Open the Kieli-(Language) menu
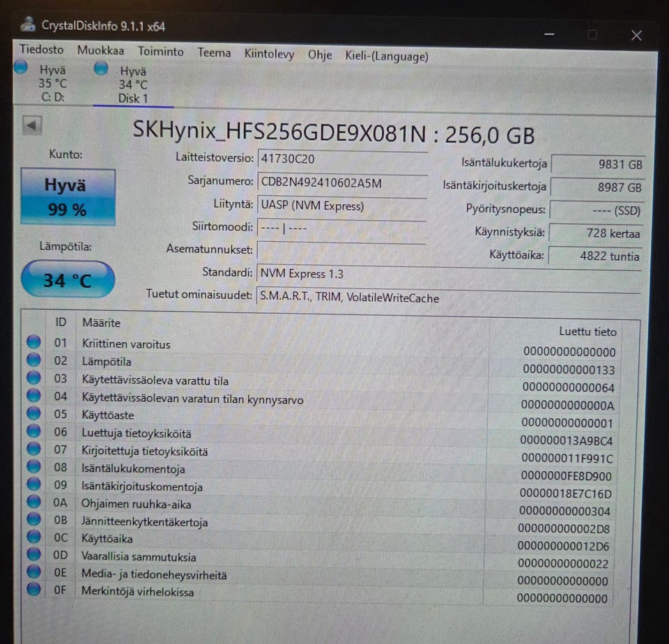This screenshot has width=669, height=644. (387, 56)
